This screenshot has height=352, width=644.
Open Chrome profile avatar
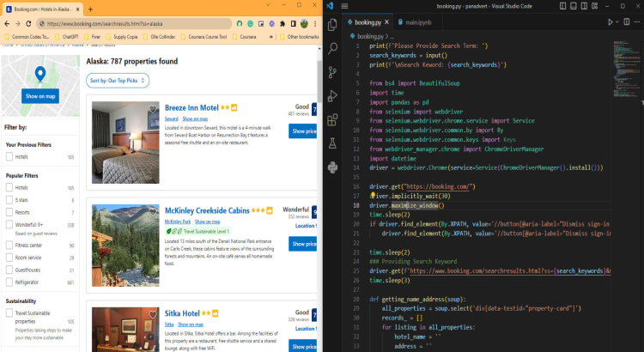point(304,24)
